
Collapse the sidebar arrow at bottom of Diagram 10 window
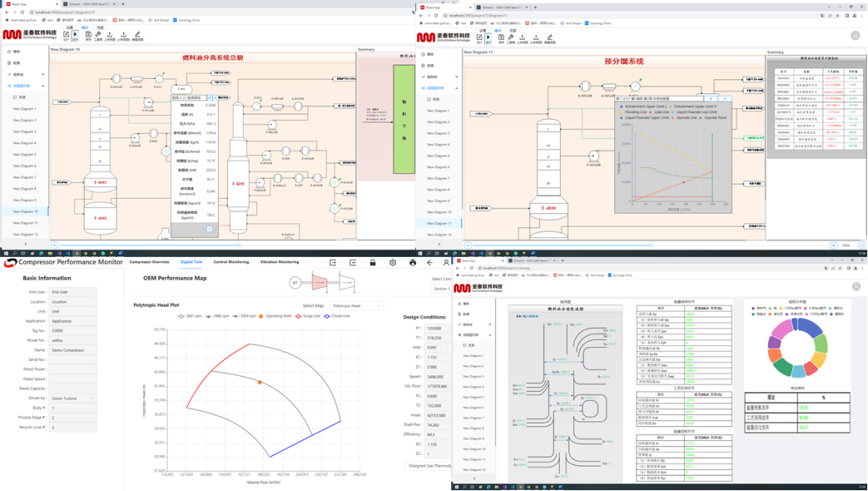point(26,244)
